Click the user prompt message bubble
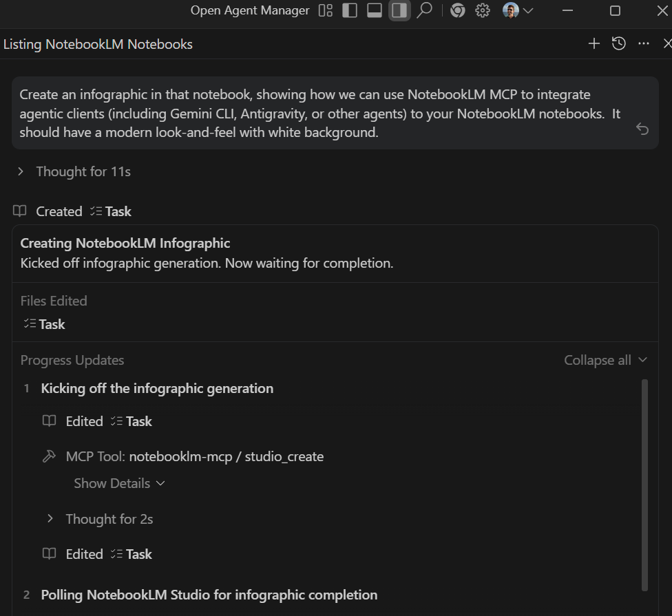This screenshot has height=616, width=672. pos(335,113)
